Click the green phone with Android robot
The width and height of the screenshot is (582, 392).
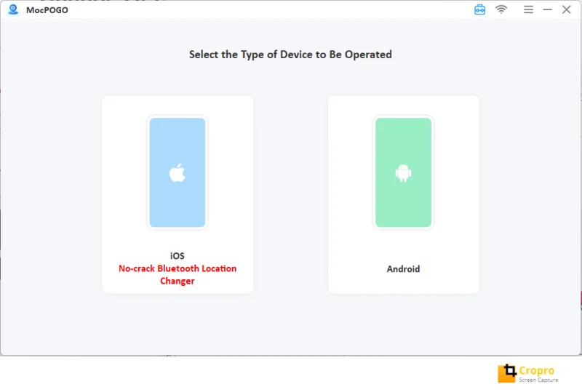point(404,172)
